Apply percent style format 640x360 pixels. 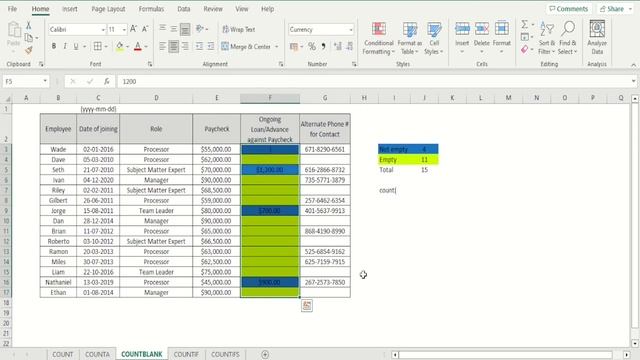point(312,47)
